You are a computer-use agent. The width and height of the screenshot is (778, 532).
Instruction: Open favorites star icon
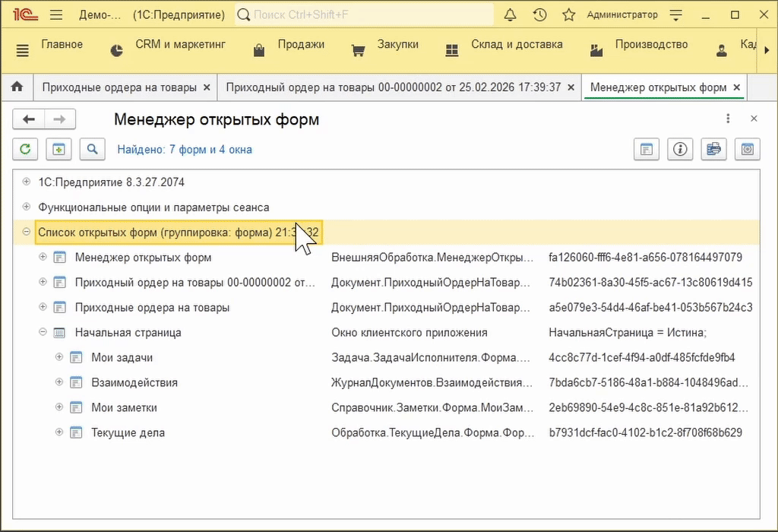click(568, 15)
